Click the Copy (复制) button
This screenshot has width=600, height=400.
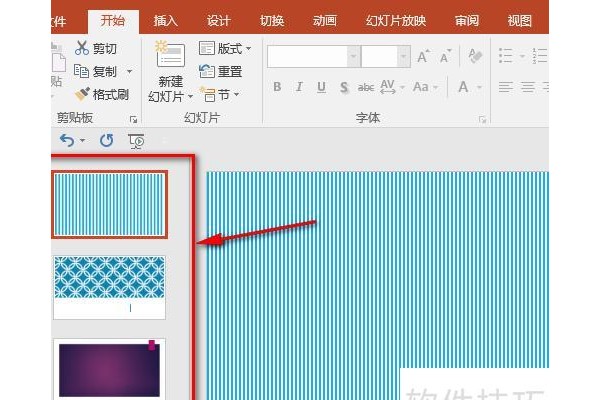(96, 71)
